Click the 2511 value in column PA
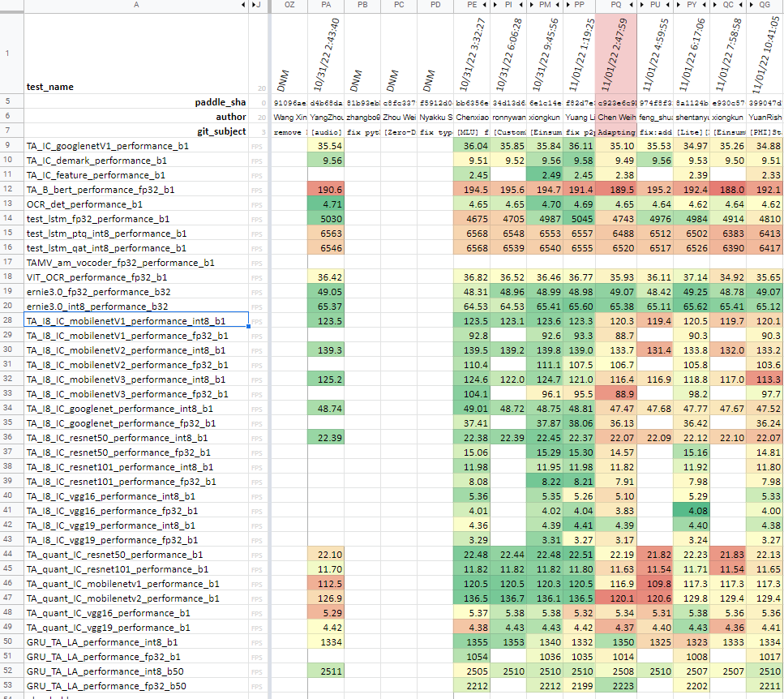784x699 pixels. (326, 671)
